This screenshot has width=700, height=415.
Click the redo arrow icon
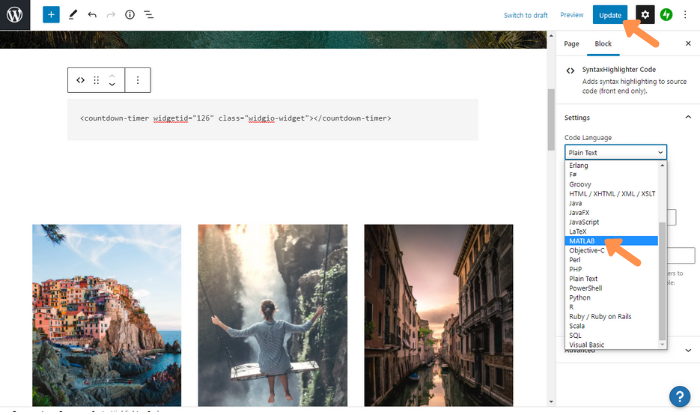[111, 15]
